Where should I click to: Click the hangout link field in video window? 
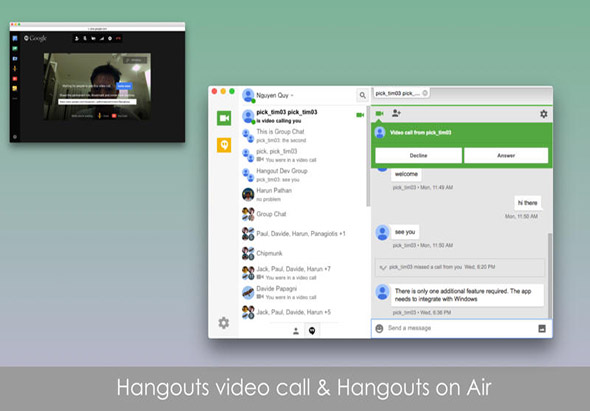(x=97, y=102)
